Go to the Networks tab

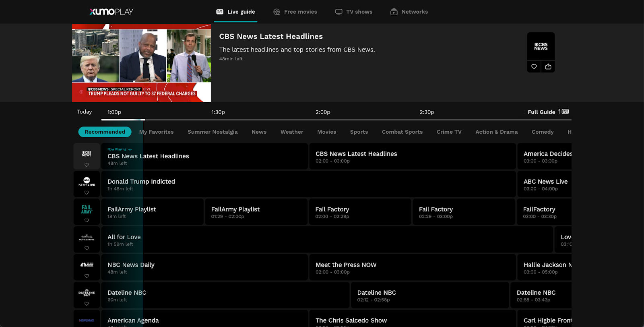click(409, 12)
